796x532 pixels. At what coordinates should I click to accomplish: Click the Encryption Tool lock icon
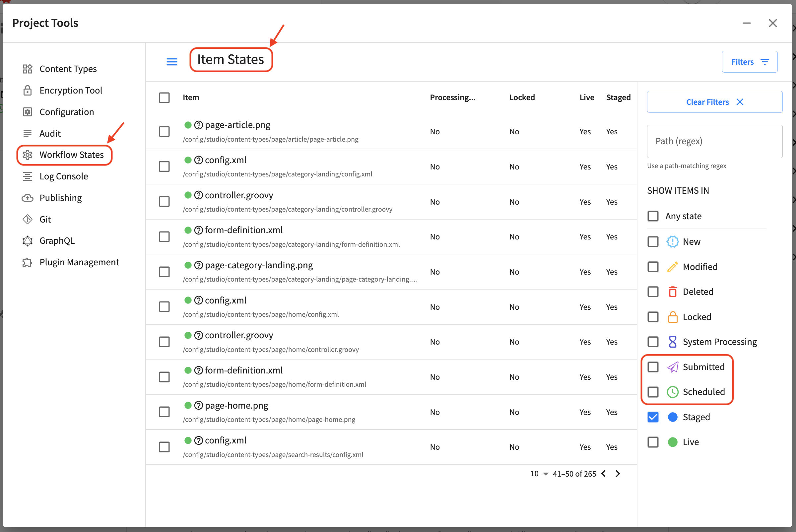28,90
